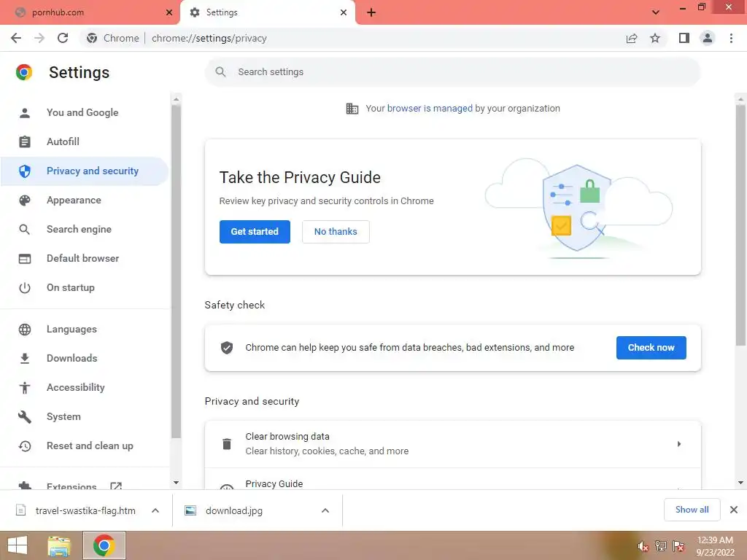Click the Reset and clean up icon
This screenshot has height=560, width=747.
(x=25, y=446)
